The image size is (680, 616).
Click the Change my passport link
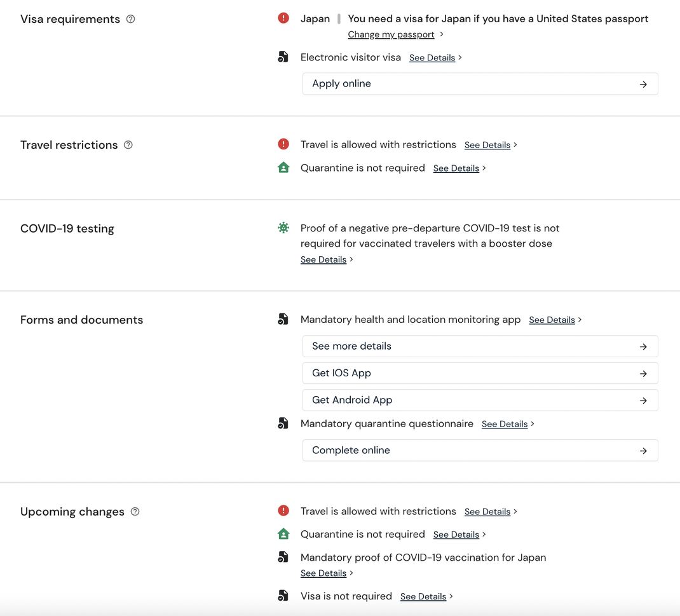391,34
